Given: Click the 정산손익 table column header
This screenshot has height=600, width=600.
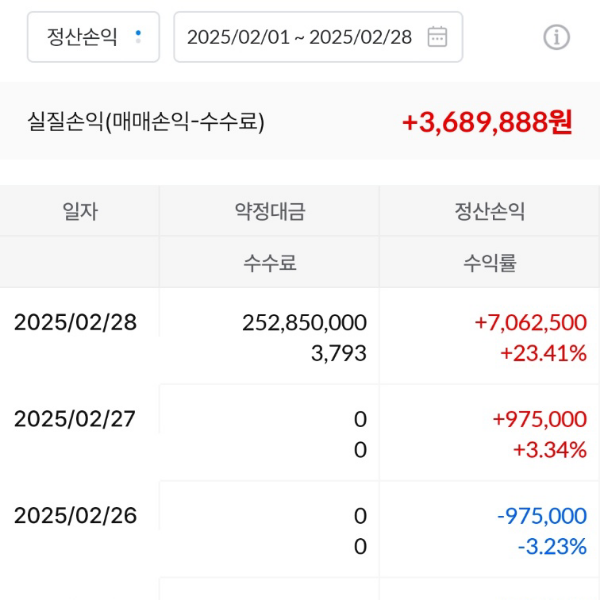Looking at the screenshot, I should (489, 211).
